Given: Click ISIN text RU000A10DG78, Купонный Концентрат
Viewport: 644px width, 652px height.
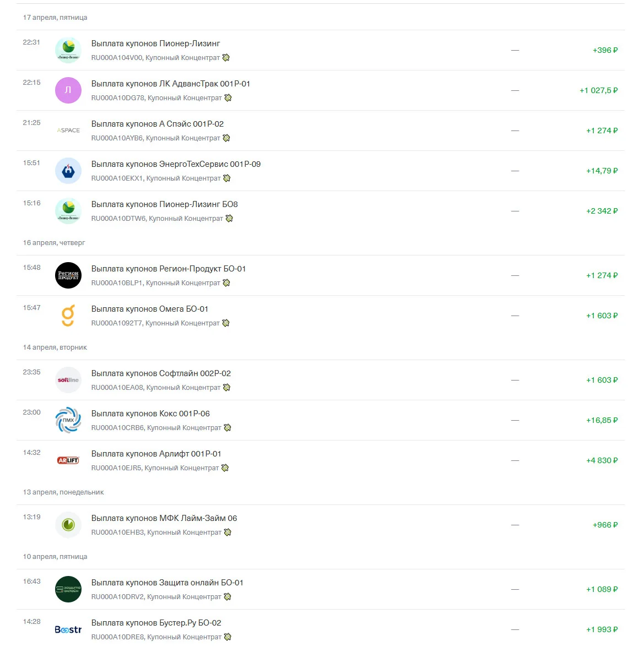Looking at the screenshot, I should (156, 98).
